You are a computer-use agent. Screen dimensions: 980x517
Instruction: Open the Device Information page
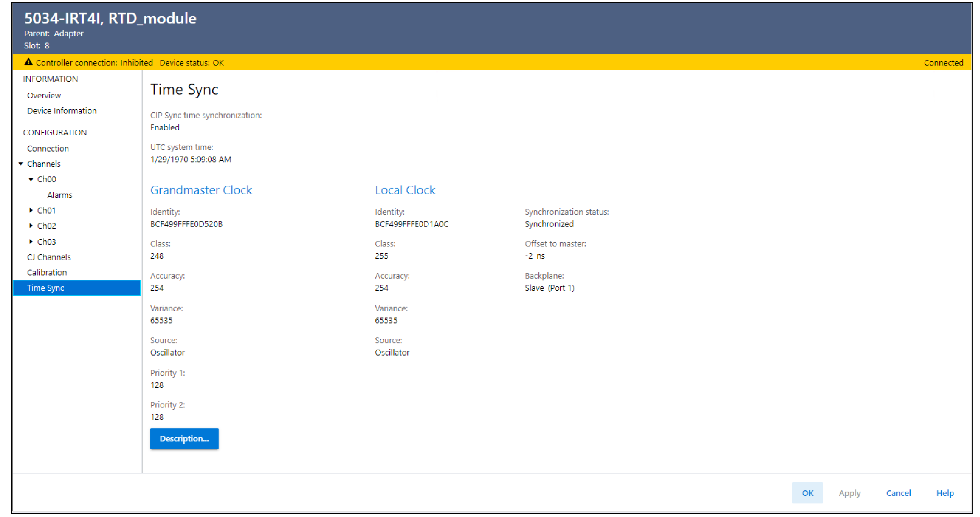tap(62, 111)
